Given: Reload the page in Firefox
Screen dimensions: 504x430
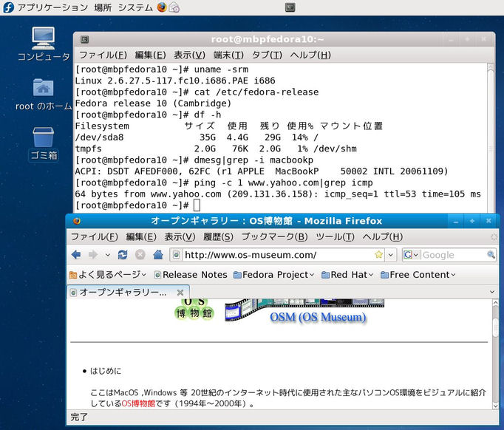Looking at the screenshot, I should tap(123, 255).
